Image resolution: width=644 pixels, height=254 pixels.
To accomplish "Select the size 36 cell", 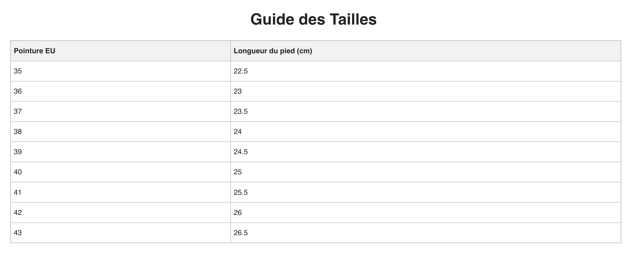I will point(121,91).
